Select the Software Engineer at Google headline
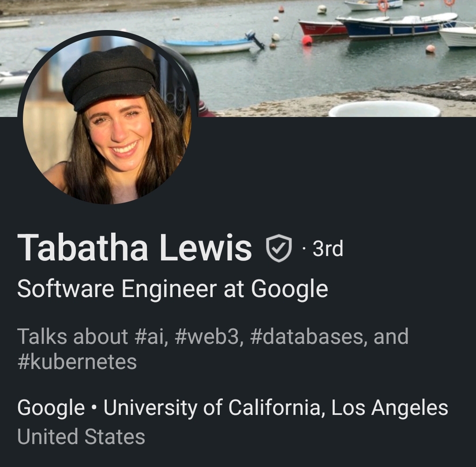Viewport: 476px width, 467px height. (x=172, y=289)
